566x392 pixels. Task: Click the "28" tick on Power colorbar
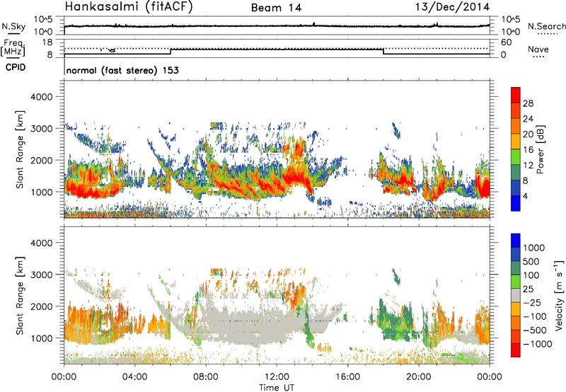pyautogui.click(x=528, y=103)
